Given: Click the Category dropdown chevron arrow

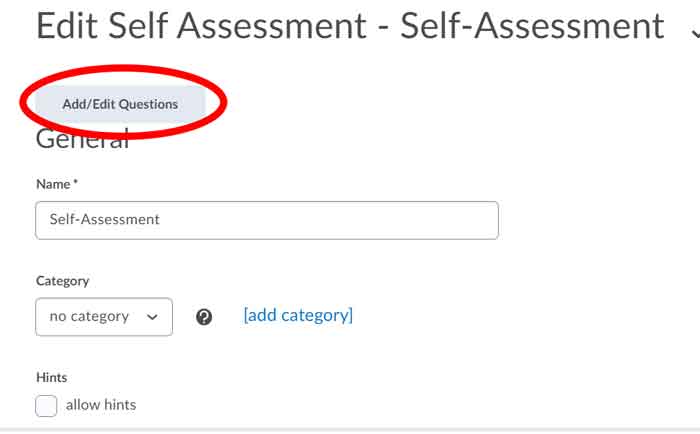Looking at the screenshot, I should [152, 317].
